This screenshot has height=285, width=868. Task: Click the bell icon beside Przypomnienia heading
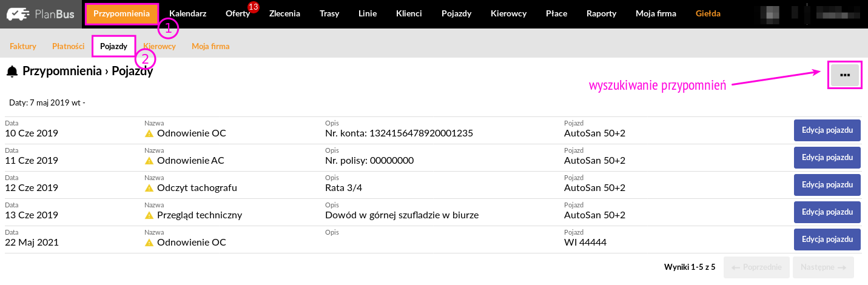(x=12, y=72)
